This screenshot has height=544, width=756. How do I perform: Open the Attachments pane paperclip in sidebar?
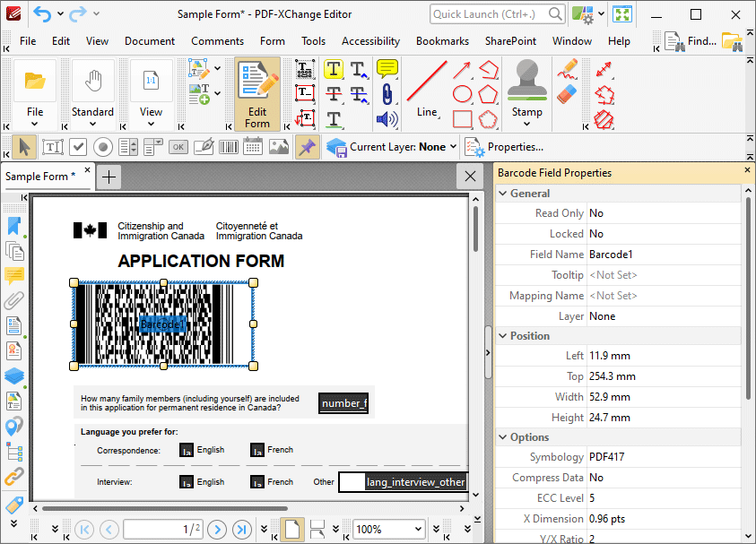pyautogui.click(x=13, y=300)
